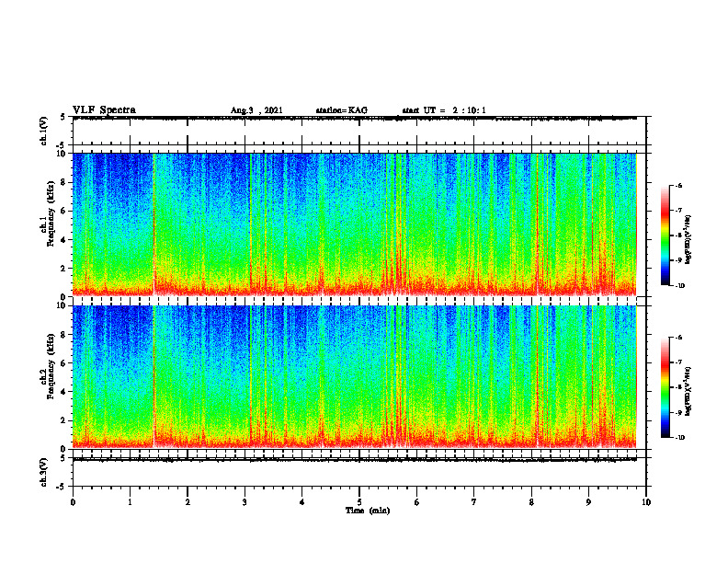Click the ch.2 spectrogram panel
Screen dimensions: 728x563
(354, 377)
